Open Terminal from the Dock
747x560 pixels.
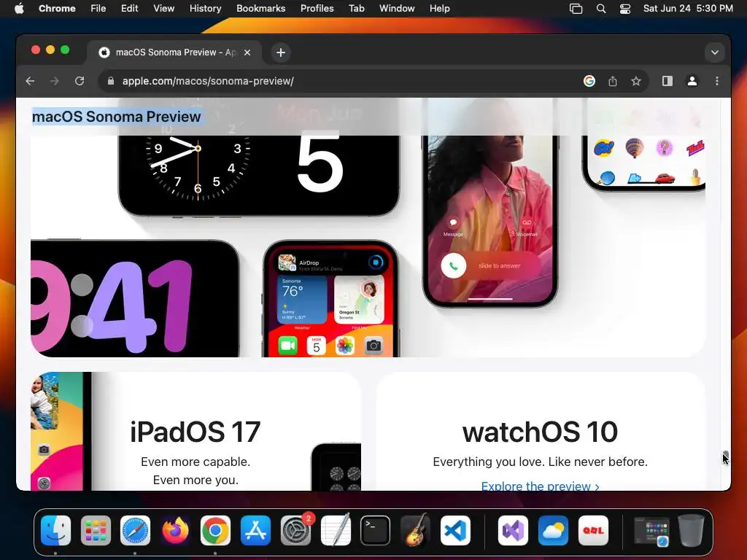pos(376,531)
